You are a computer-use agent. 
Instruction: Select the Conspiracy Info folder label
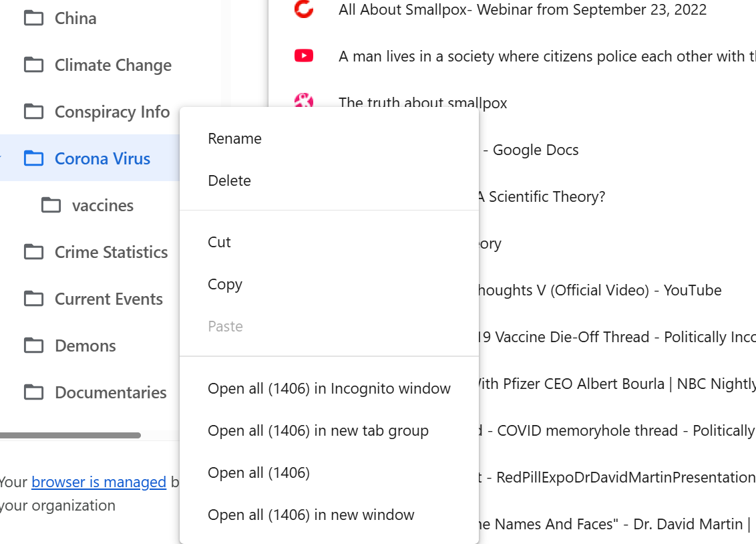coord(112,112)
